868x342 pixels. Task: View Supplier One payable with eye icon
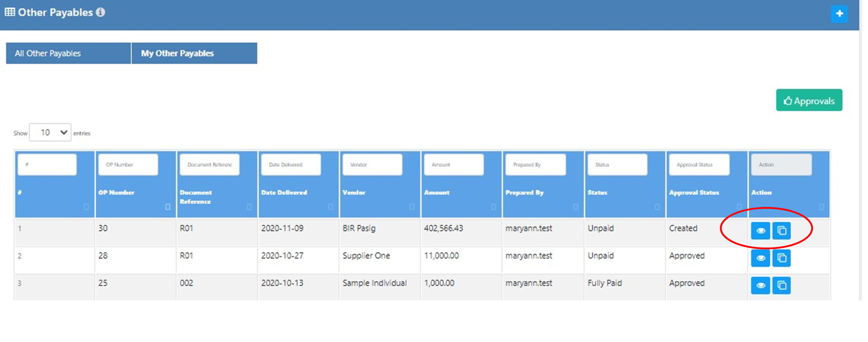click(x=760, y=258)
